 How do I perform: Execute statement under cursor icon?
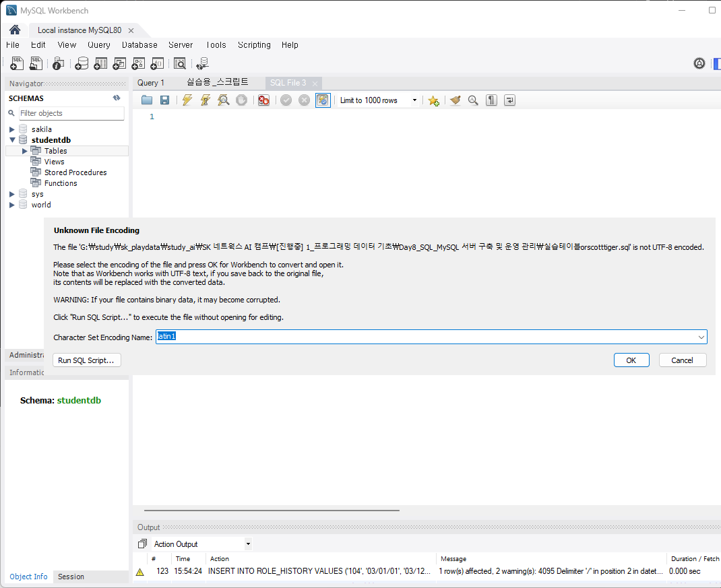click(x=205, y=100)
